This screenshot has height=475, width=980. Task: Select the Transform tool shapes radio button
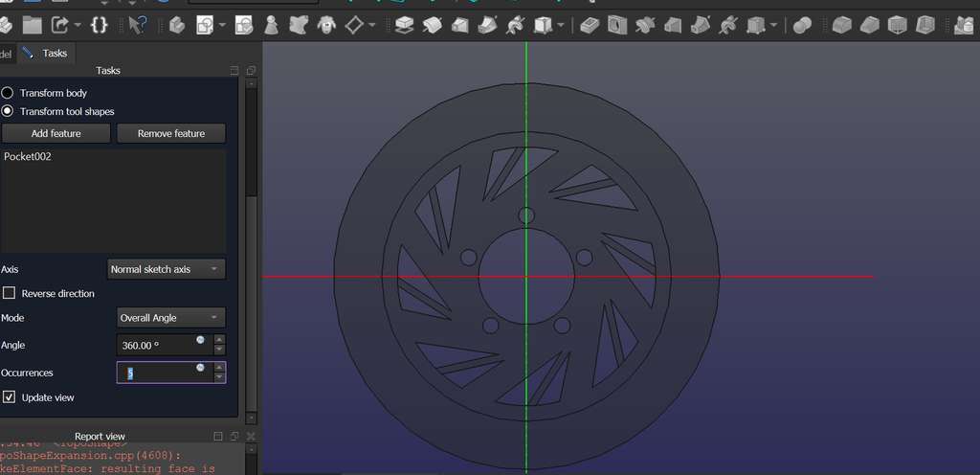point(7,111)
